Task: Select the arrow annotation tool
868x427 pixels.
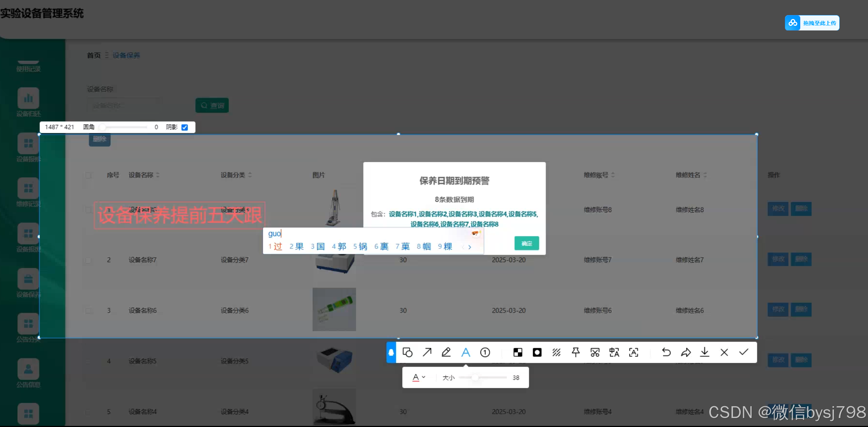Action: tap(427, 352)
